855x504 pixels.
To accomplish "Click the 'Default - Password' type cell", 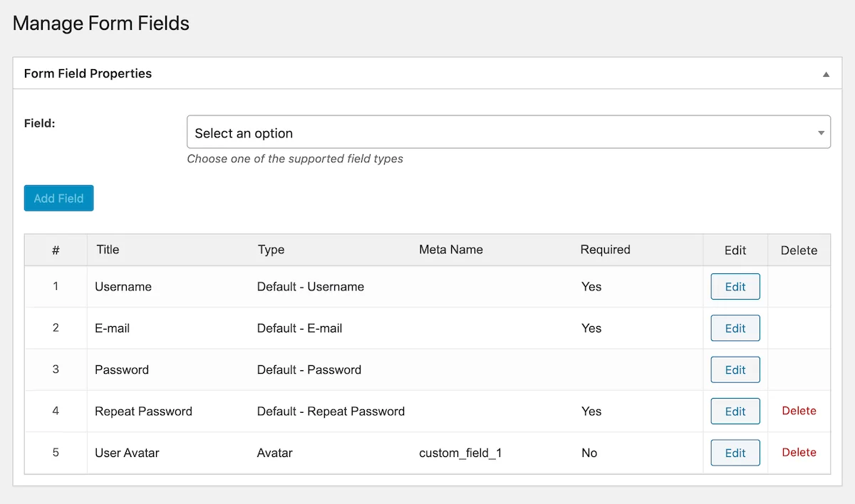I will [309, 369].
